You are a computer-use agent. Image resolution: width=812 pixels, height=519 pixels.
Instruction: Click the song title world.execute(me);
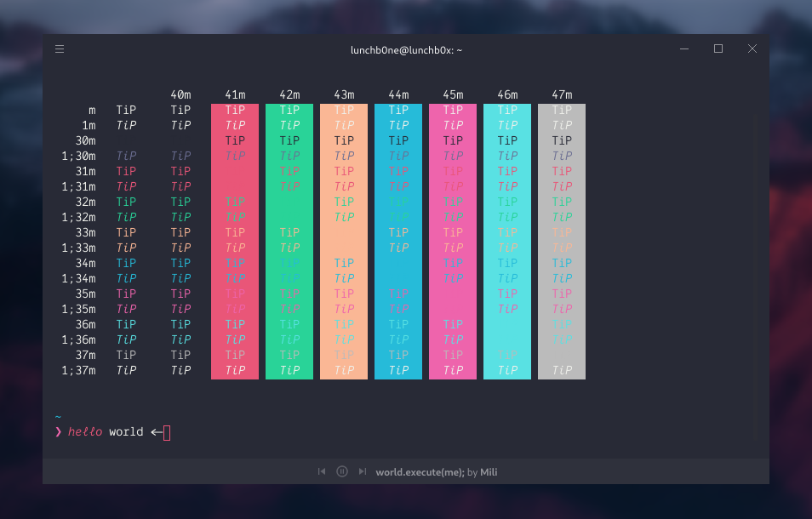click(420, 472)
